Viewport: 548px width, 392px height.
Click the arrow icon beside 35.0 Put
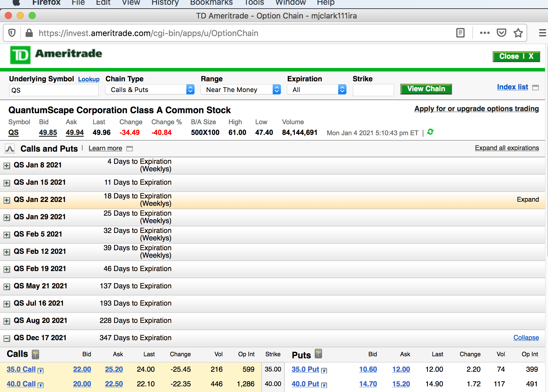point(324,371)
